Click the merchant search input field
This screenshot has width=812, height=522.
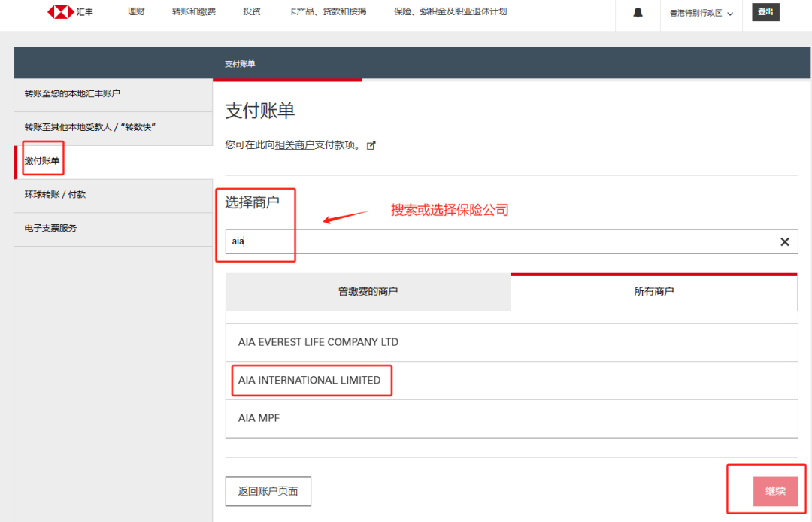click(496, 241)
